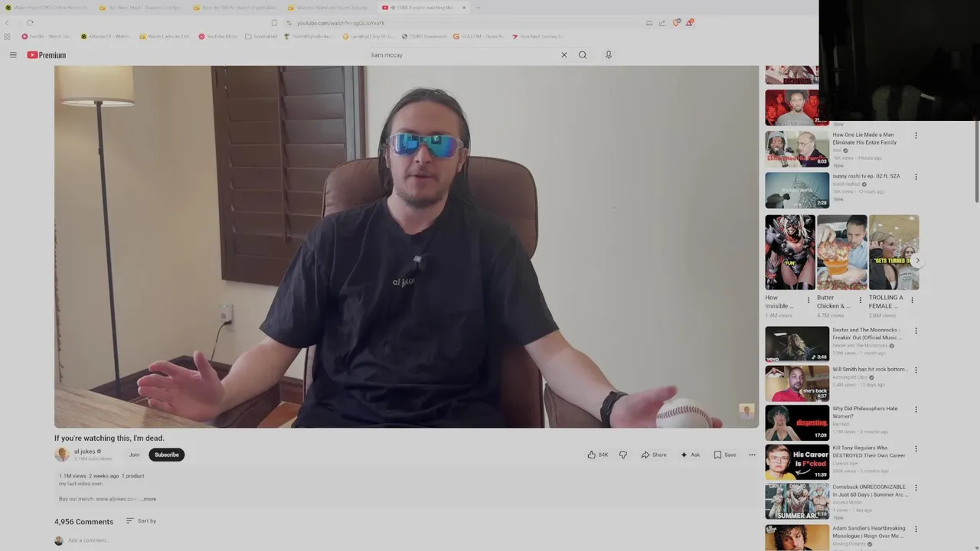Viewport: 980px width, 551px height.
Task: Subscribe to al jokes channel
Action: (x=166, y=455)
